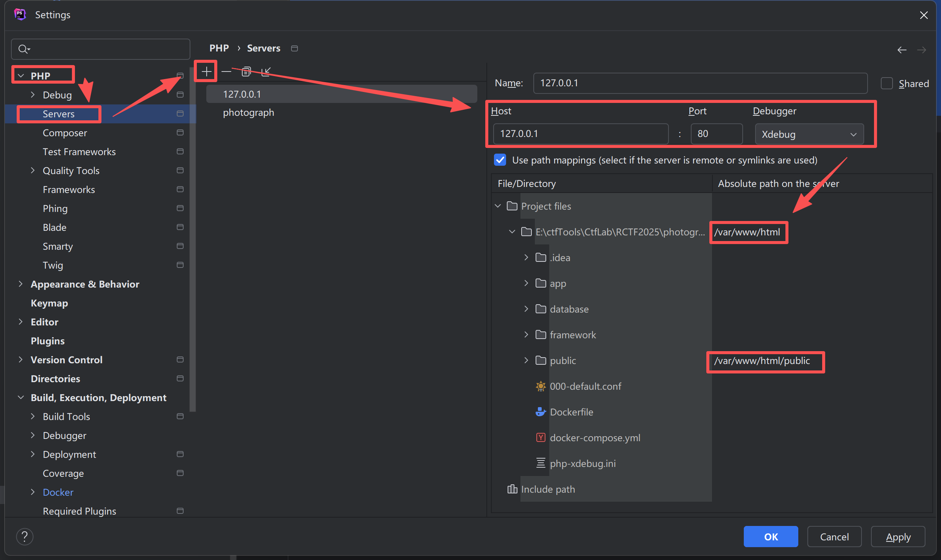Expand the public folder in mappings
This screenshot has width=941, height=560.
click(x=526, y=361)
